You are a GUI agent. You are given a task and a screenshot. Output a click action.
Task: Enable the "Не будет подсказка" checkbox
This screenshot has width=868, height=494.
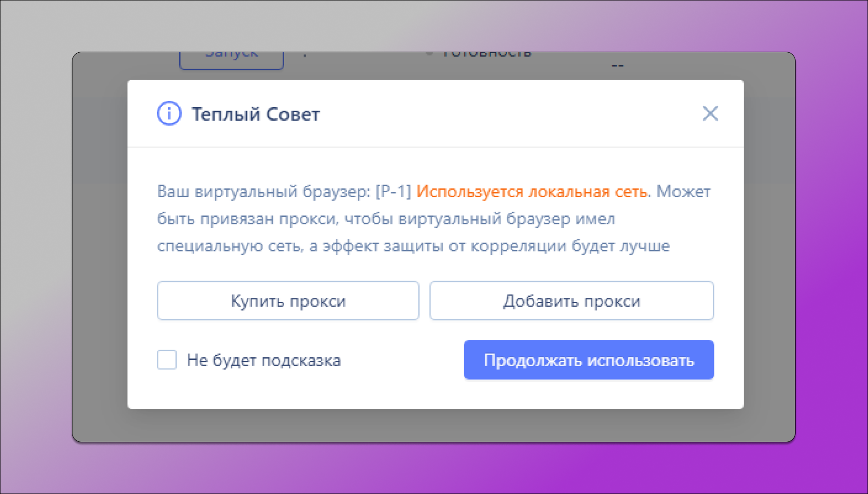coord(167,359)
